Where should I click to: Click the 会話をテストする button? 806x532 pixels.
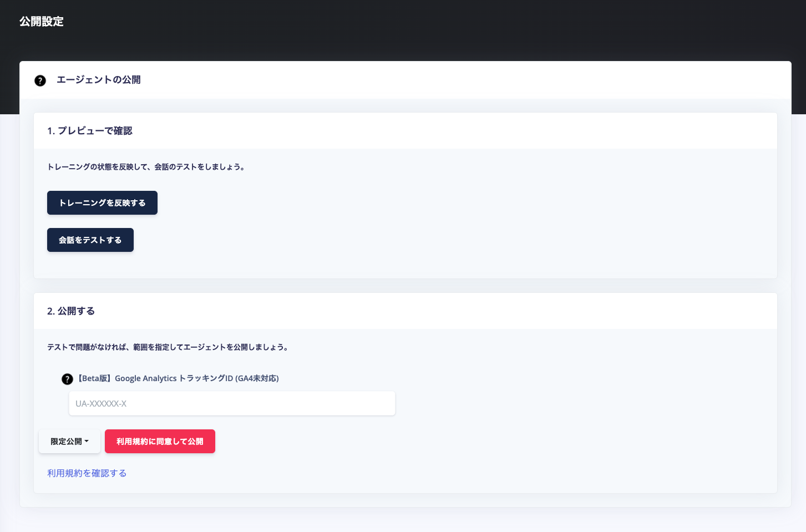[x=90, y=240]
